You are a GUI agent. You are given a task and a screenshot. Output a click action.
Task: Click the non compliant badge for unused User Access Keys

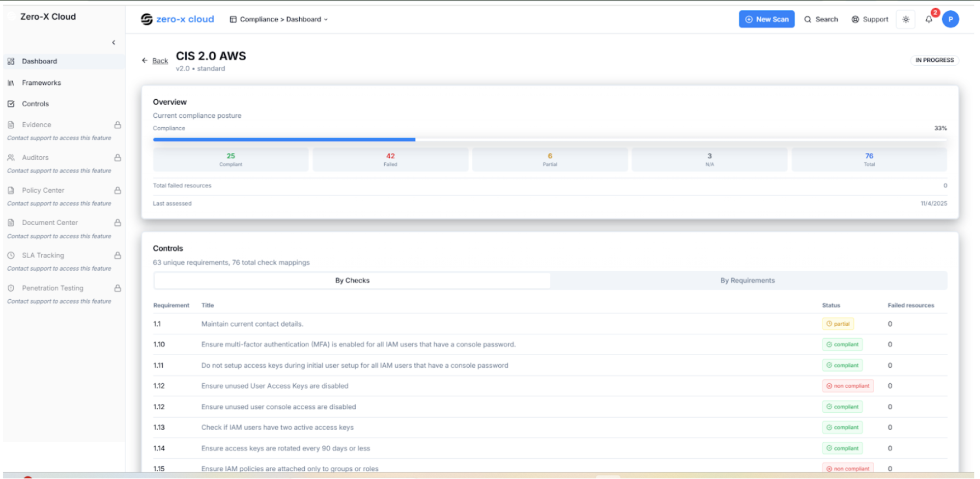point(848,386)
